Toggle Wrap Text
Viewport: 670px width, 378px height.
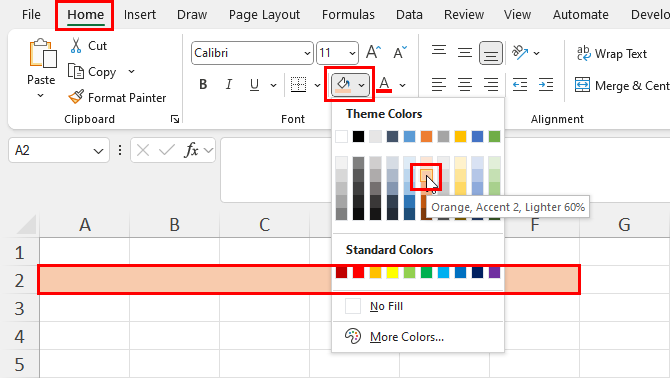point(611,54)
